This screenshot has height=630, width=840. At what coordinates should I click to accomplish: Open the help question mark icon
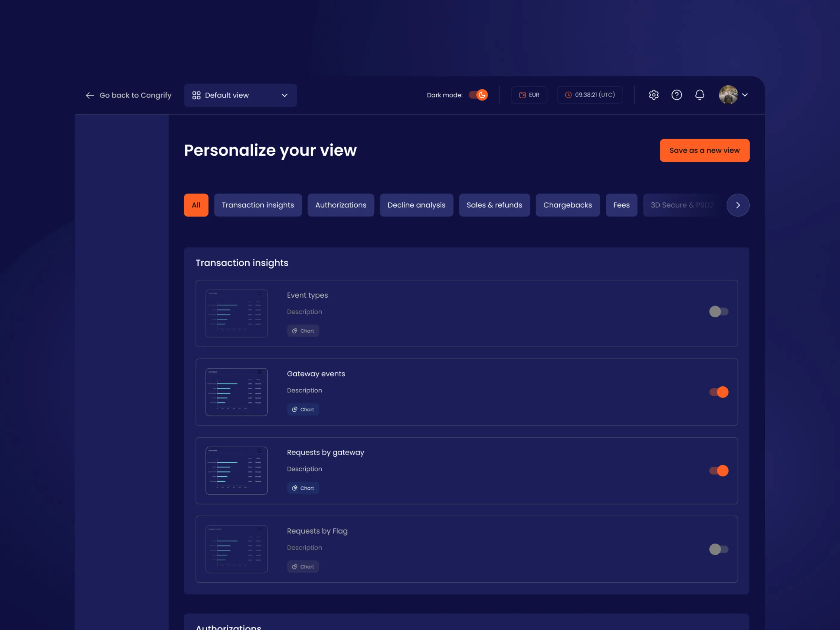pos(676,95)
